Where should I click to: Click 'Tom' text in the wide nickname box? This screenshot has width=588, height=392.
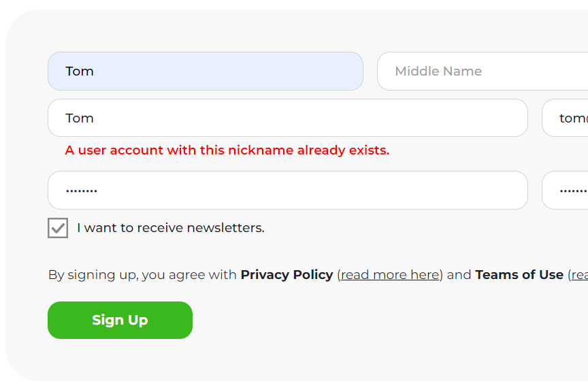(80, 118)
